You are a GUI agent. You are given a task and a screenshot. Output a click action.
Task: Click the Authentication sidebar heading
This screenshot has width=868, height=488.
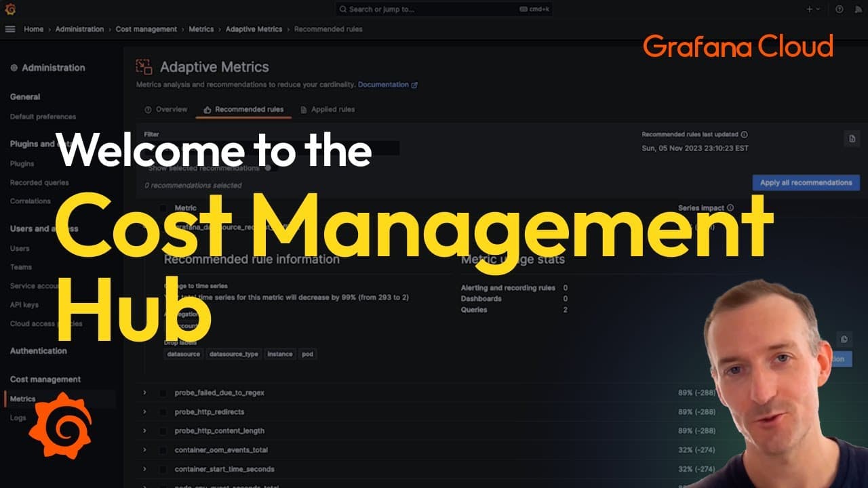pos(38,350)
